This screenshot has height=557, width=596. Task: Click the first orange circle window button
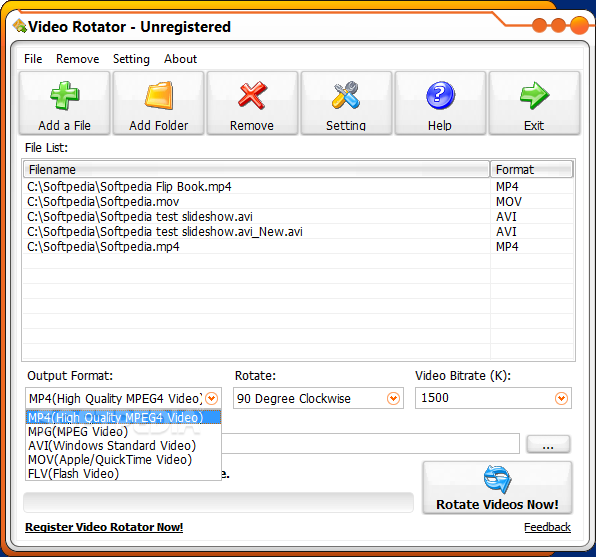pyautogui.click(x=539, y=25)
